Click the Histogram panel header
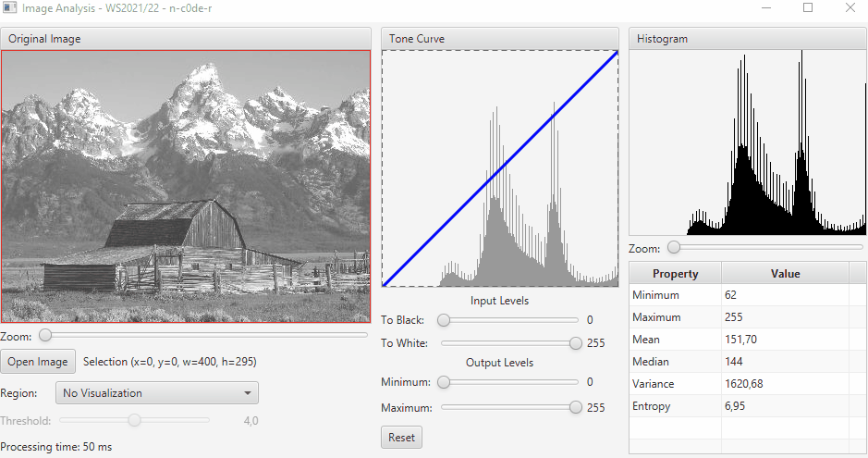Screen dimensions: 868x458 (748, 39)
